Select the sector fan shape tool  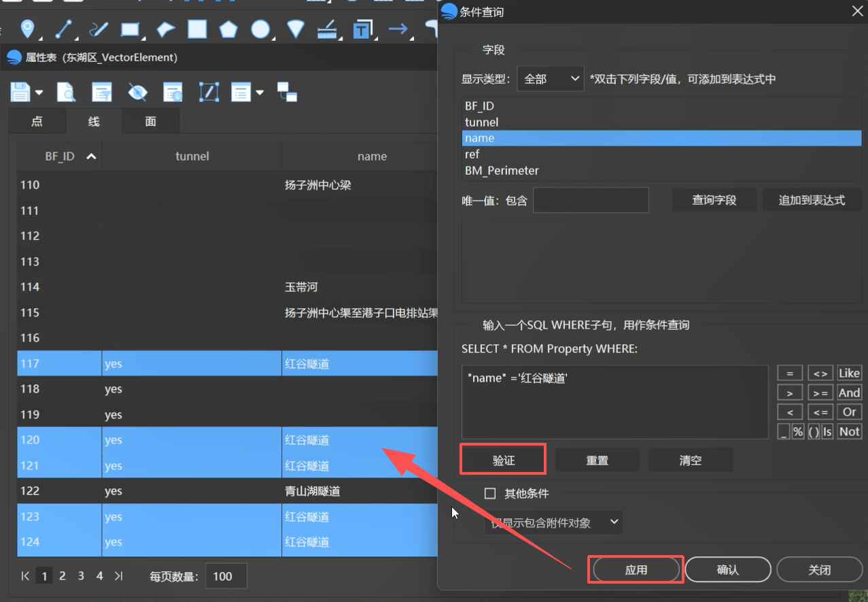pos(295,29)
